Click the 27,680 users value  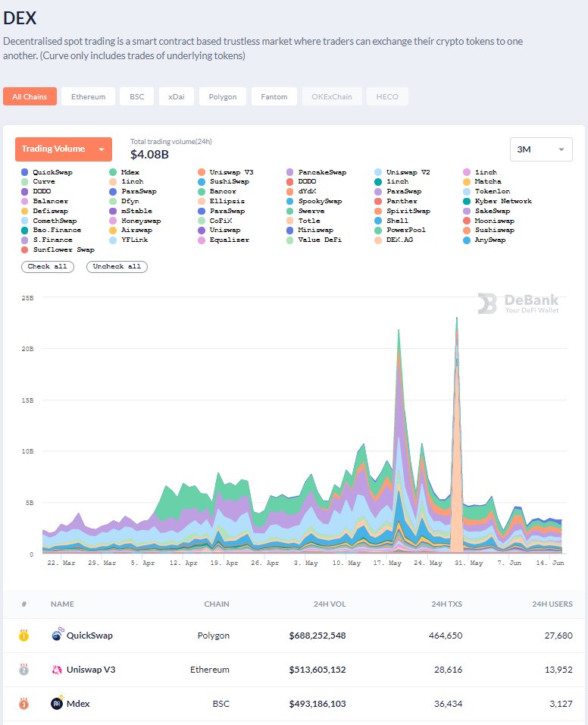pos(558,636)
